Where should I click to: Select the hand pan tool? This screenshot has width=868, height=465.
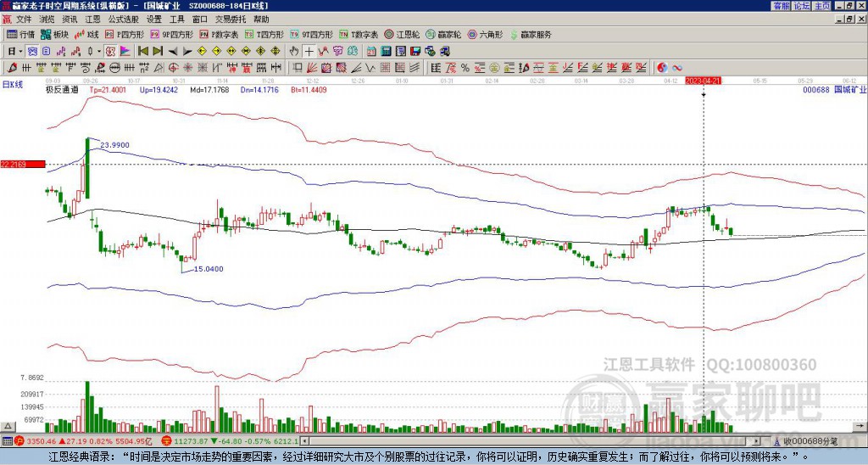point(294,52)
